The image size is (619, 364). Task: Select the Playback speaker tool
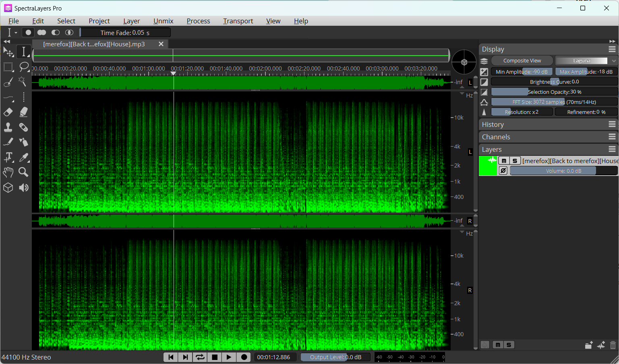pyautogui.click(x=24, y=188)
